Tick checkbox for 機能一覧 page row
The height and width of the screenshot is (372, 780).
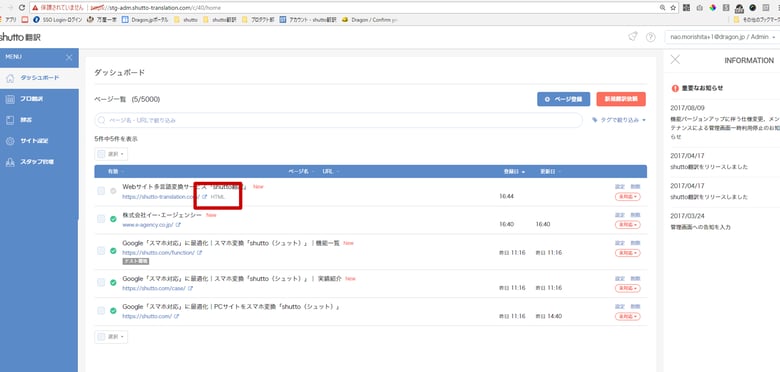click(x=101, y=251)
